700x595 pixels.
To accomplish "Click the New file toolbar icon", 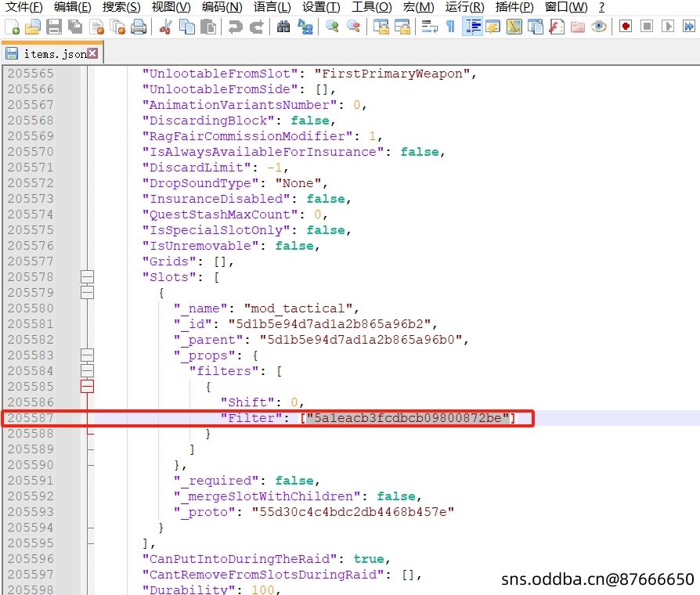I will (x=13, y=27).
